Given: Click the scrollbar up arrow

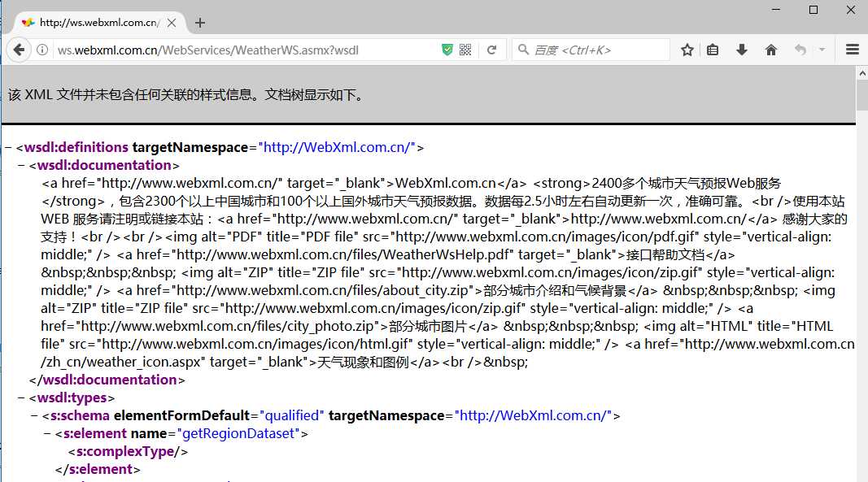Looking at the screenshot, I should (x=862, y=73).
